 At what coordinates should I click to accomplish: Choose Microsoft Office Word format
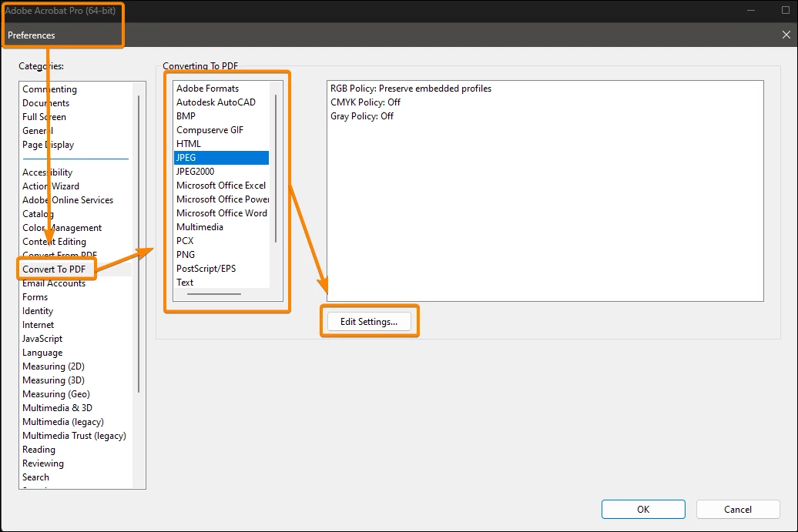221,213
